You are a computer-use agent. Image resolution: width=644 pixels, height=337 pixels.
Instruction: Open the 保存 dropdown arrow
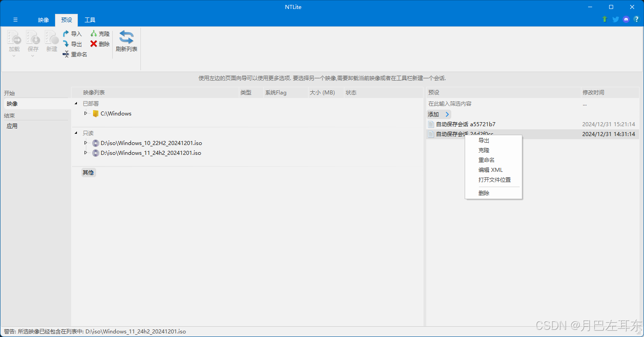point(33,55)
